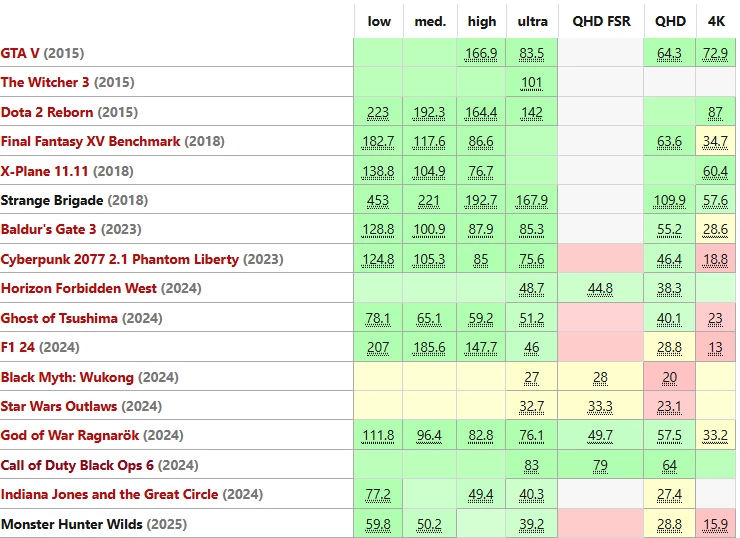Viewport: 740px width, 538px height.
Task: Open the Horizon Forbidden West link
Action: click(x=78, y=288)
